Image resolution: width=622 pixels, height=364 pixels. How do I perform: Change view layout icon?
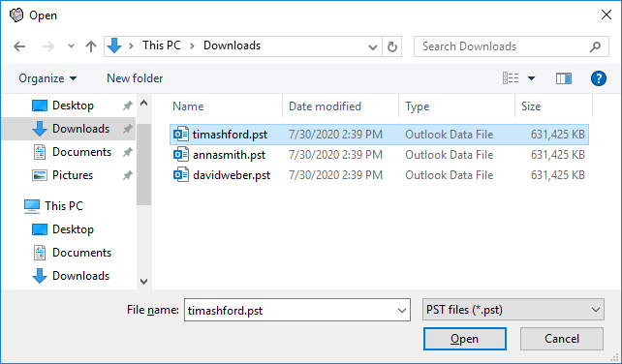pyautogui.click(x=511, y=78)
